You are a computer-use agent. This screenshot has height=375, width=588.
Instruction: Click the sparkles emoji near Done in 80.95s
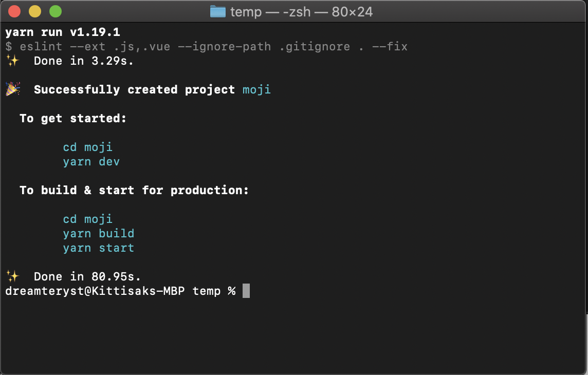(13, 275)
